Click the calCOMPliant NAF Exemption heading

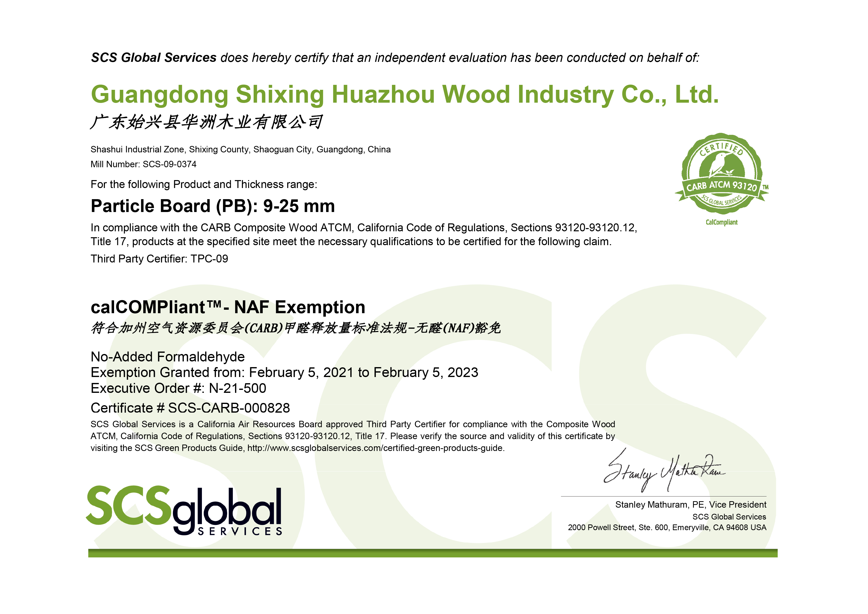pyautogui.click(x=228, y=307)
